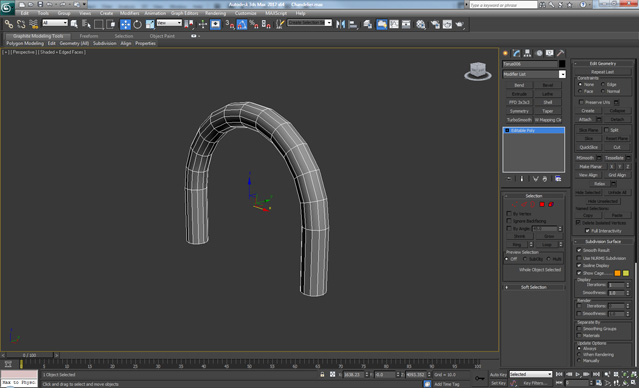
Task: Collapse the Selection rollout
Action: (x=533, y=196)
